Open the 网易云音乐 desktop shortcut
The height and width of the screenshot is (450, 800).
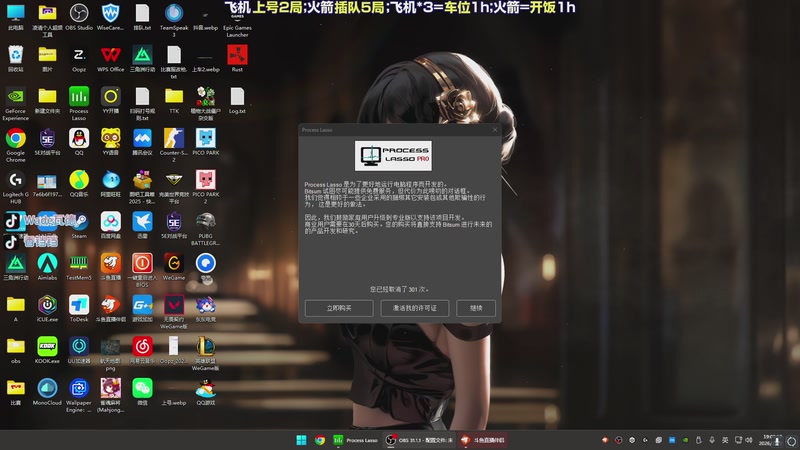(x=142, y=351)
